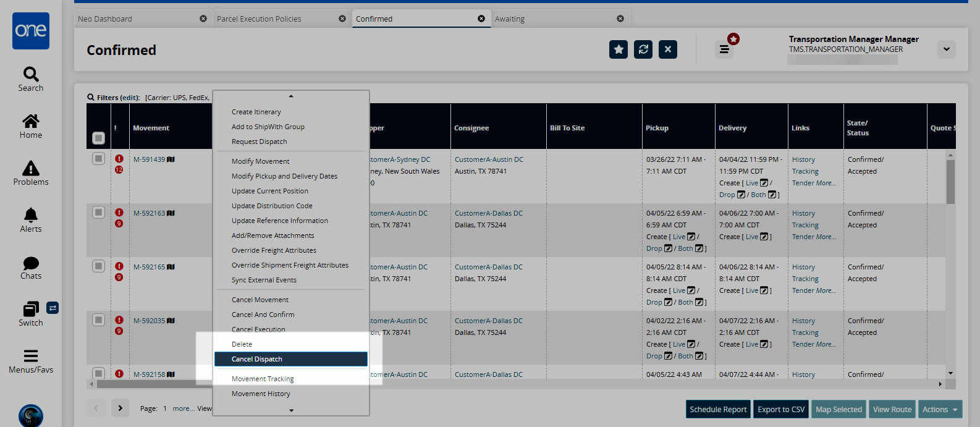
Task: Click the Search magnifier icon in sidebar
Action: tap(31, 75)
